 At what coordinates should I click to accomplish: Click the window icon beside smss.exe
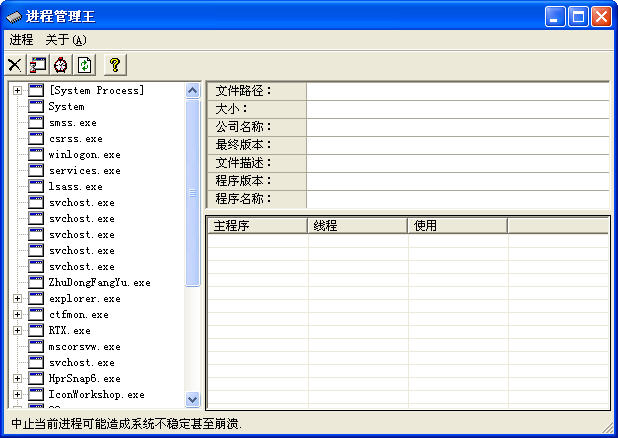(36, 123)
